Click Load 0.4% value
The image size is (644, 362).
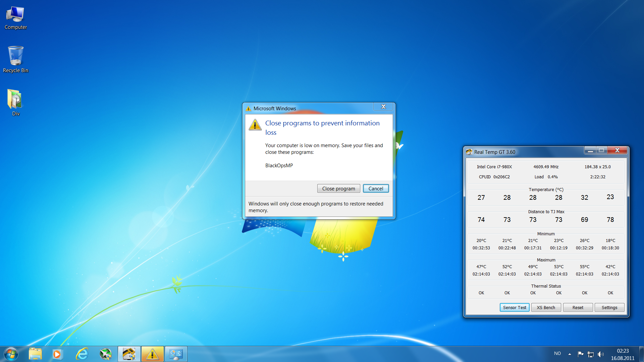(x=546, y=177)
